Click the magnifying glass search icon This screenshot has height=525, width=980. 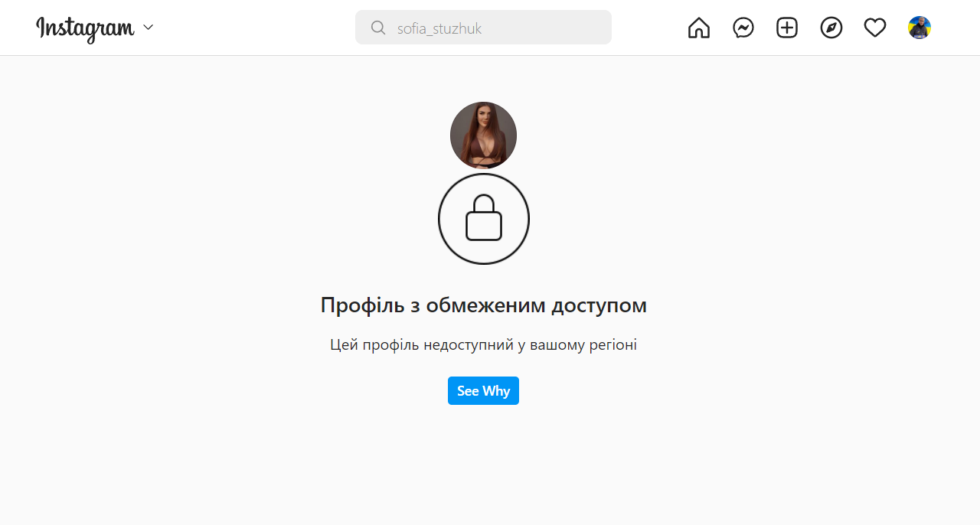(378, 28)
